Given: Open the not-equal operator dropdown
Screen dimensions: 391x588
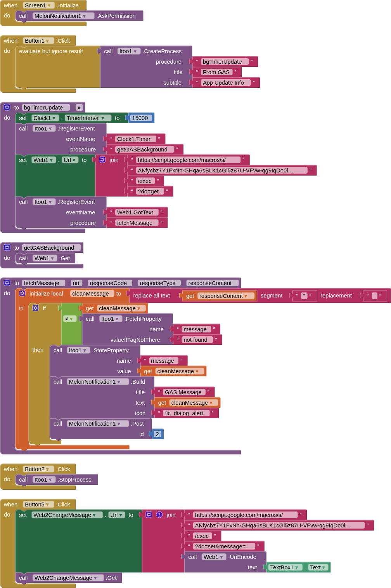Looking at the screenshot, I should coord(69,319).
